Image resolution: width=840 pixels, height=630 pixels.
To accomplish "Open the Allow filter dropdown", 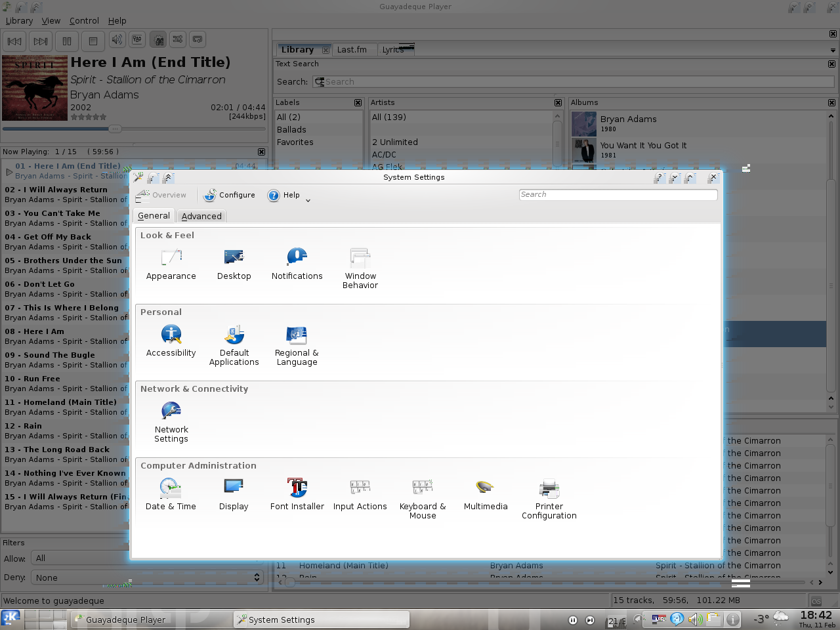I will point(146,558).
